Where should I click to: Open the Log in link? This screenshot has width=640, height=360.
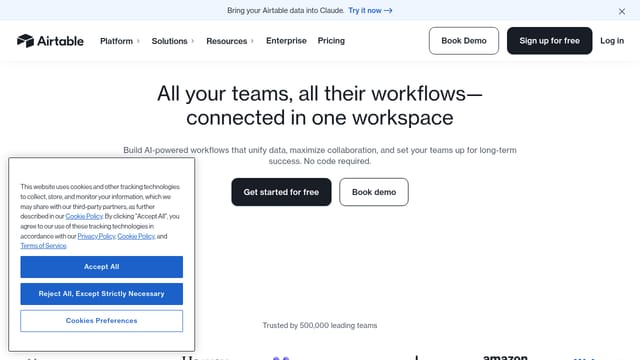click(612, 41)
